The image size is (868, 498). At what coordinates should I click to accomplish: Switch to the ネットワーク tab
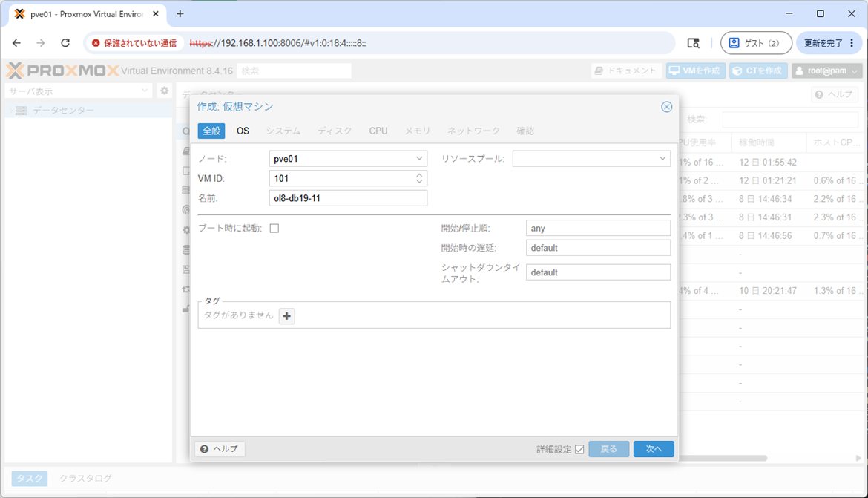tap(473, 131)
